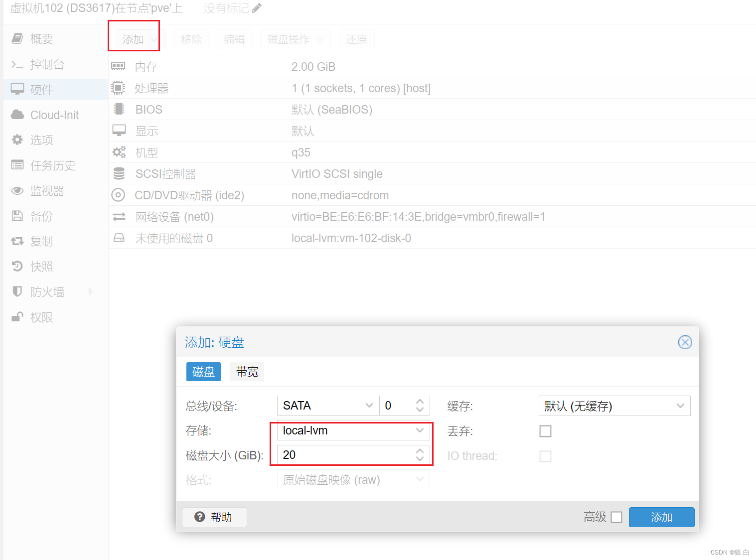Open the 快照 history icon

pos(17,266)
